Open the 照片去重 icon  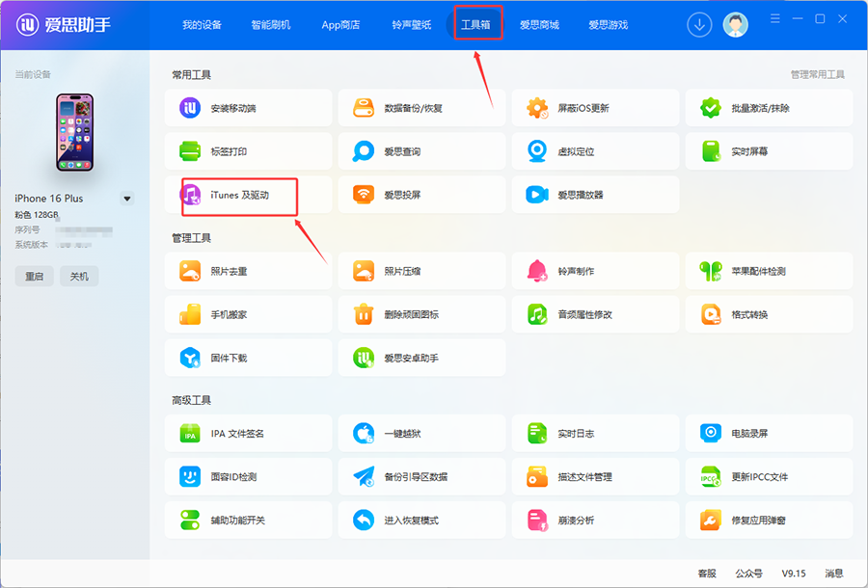tap(190, 271)
